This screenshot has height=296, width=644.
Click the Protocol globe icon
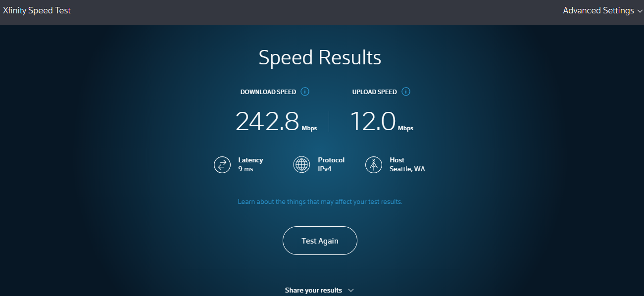(301, 164)
